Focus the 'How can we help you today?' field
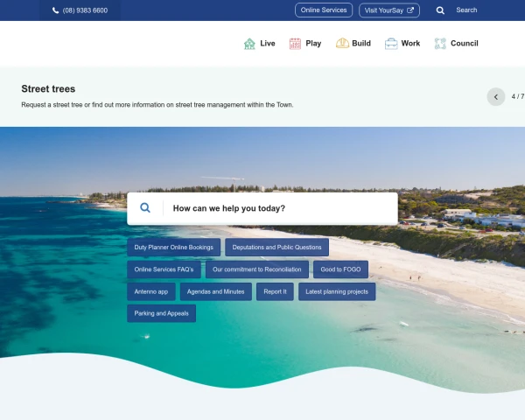The width and height of the screenshot is (525, 420). [x=280, y=208]
